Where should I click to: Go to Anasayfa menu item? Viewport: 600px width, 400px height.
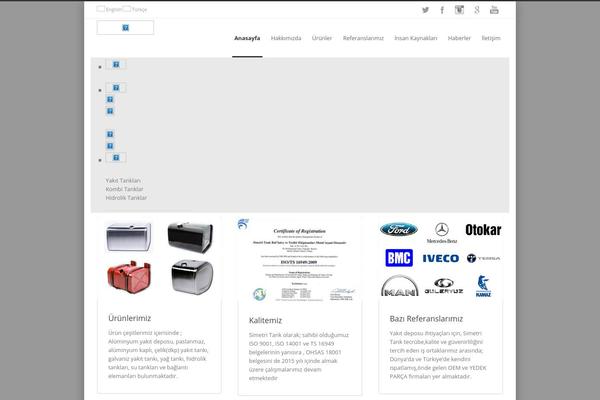click(x=247, y=38)
